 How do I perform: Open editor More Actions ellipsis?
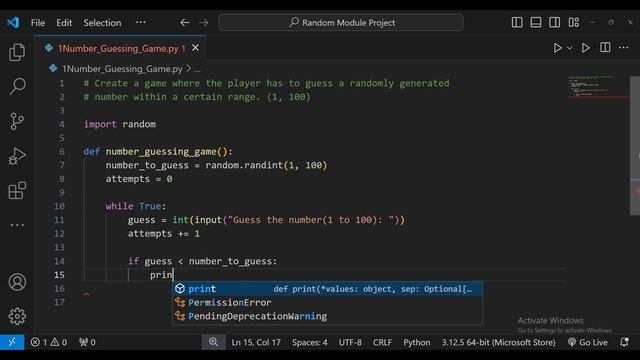pyautogui.click(x=624, y=48)
